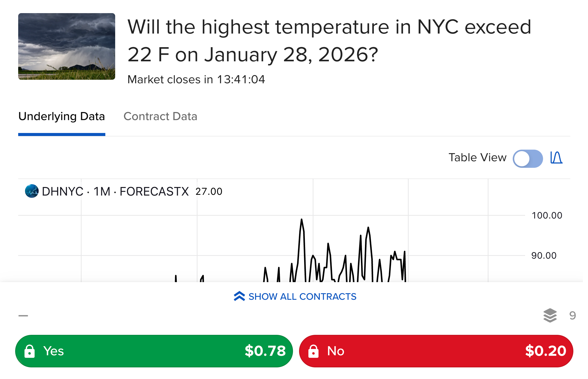588x379 pixels.
Task: Switch to the Contract Data tab
Action: pos(160,116)
